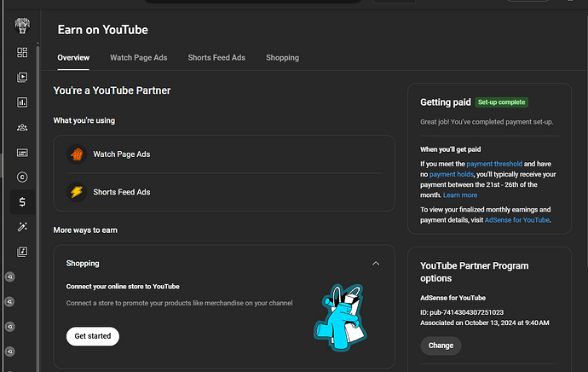The image size is (588, 372).
Task: Open the Dashboard icon in sidebar
Action: coord(22,53)
